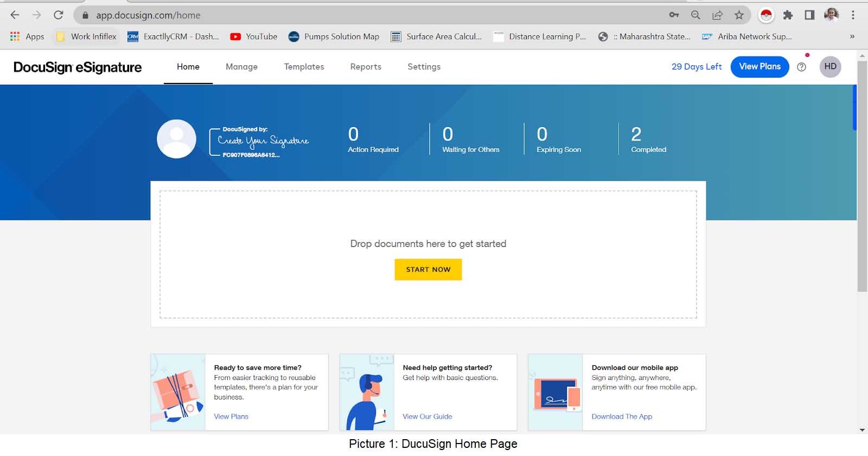Viewport: 868px width, 456px height.
Task: Open the Settings tab
Action: pos(424,67)
